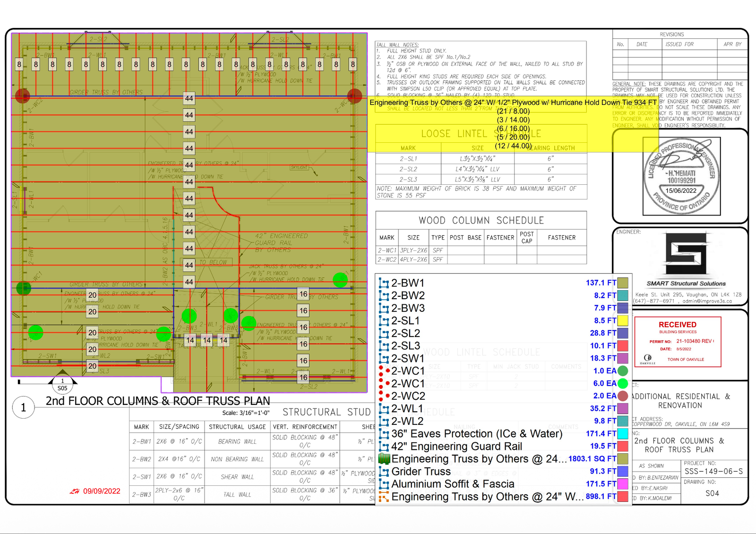
Task: Click the linear icon for 2-WL1
Action: pyautogui.click(x=384, y=409)
